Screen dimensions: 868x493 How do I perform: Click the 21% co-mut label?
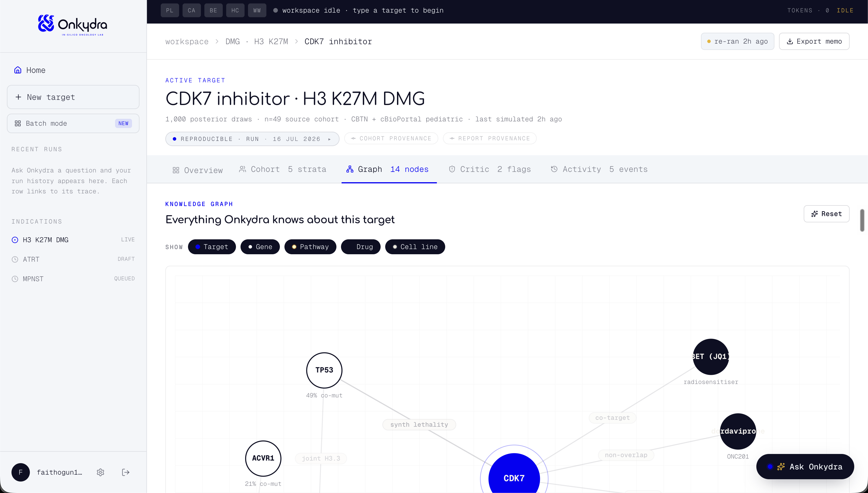click(263, 484)
